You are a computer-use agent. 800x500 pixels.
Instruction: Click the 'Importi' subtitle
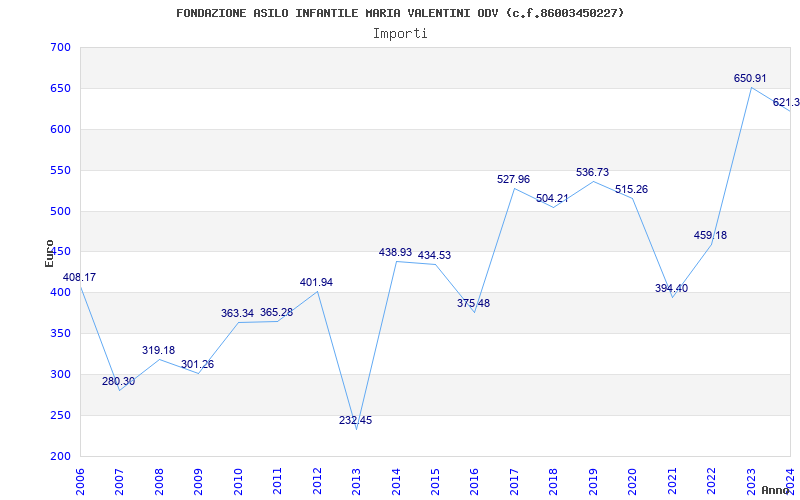pyautogui.click(x=400, y=34)
